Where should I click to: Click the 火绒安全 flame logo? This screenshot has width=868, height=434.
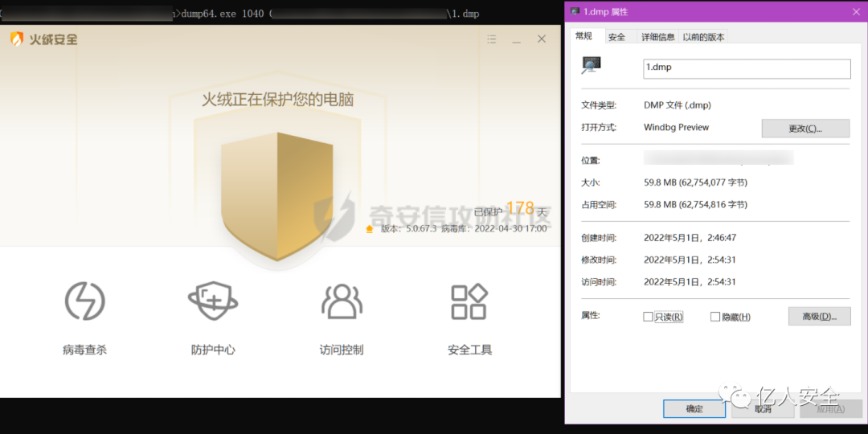pos(17,39)
